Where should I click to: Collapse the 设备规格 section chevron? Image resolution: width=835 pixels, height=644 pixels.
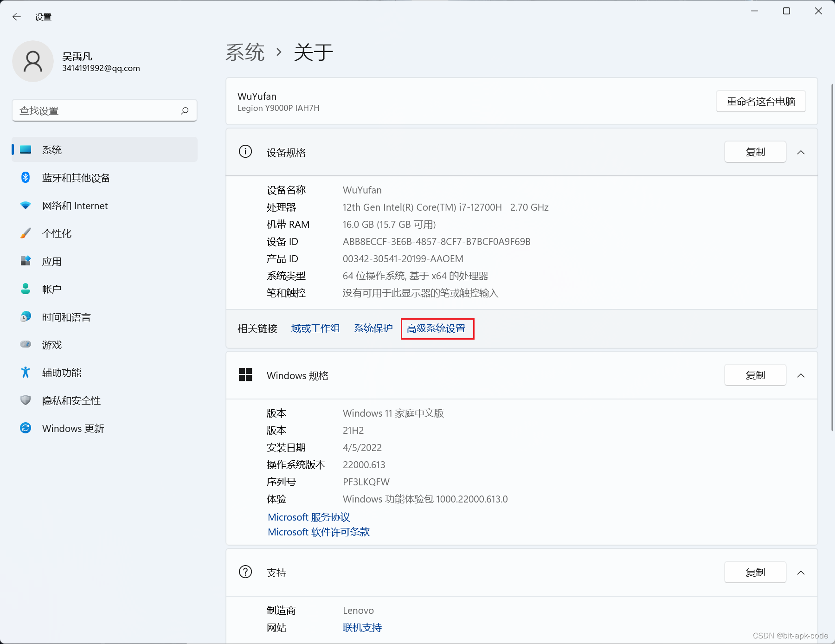coord(801,152)
